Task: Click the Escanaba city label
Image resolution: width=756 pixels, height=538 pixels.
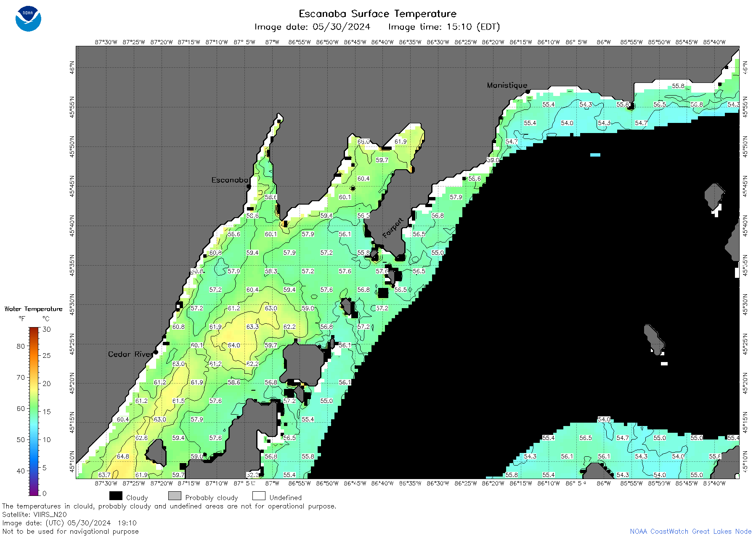Action: pyautogui.click(x=230, y=180)
